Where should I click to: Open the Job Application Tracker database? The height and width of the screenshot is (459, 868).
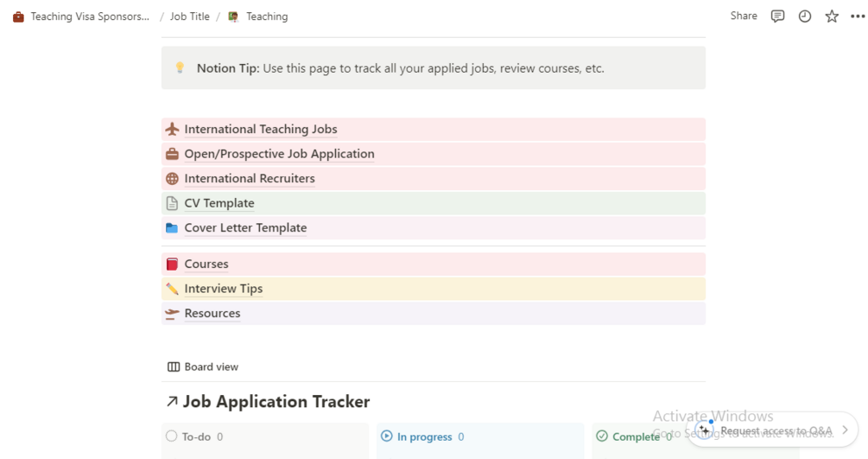coord(276,402)
